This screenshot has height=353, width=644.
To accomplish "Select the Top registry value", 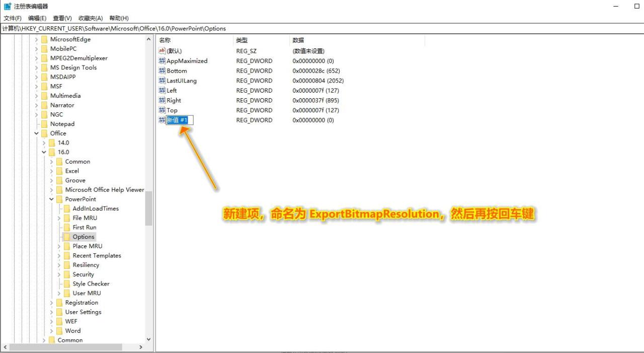I will 171,110.
